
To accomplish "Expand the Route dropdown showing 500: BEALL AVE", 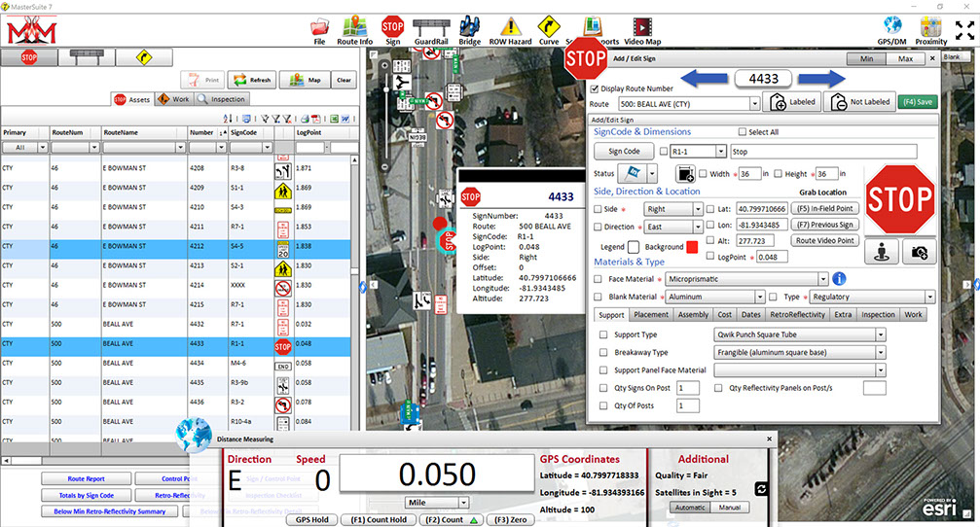I will (x=755, y=103).
